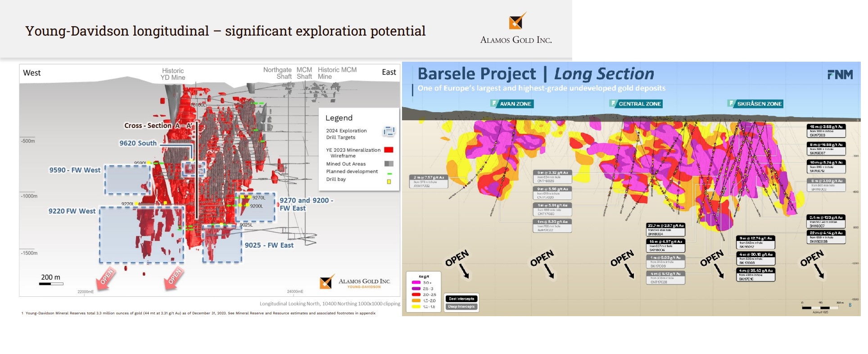Click the F icon beside the AVAN ZONE label
The width and height of the screenshot is (868, 354).
click(494, 104)
